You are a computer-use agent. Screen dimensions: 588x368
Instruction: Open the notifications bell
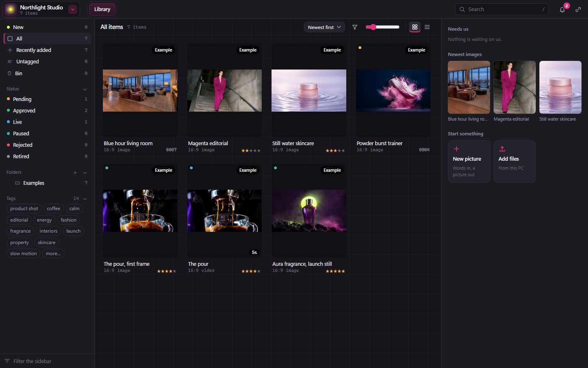(562, 9)
